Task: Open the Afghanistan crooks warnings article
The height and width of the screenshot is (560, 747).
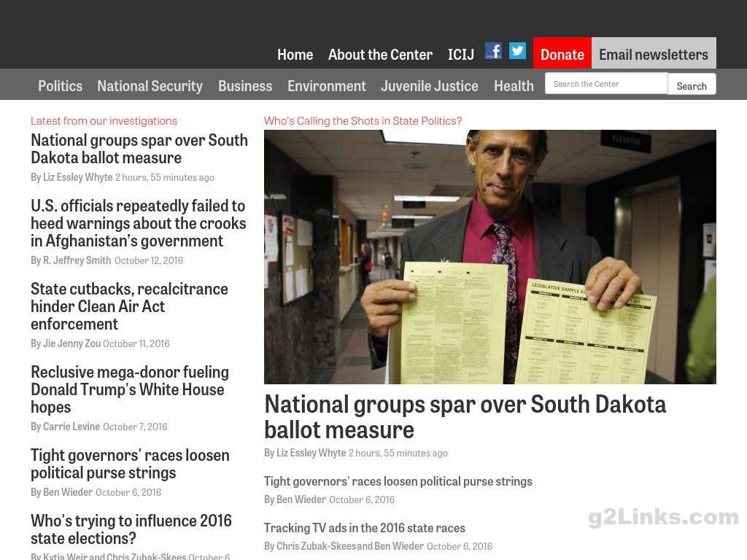Action: (x=138, y=223)
